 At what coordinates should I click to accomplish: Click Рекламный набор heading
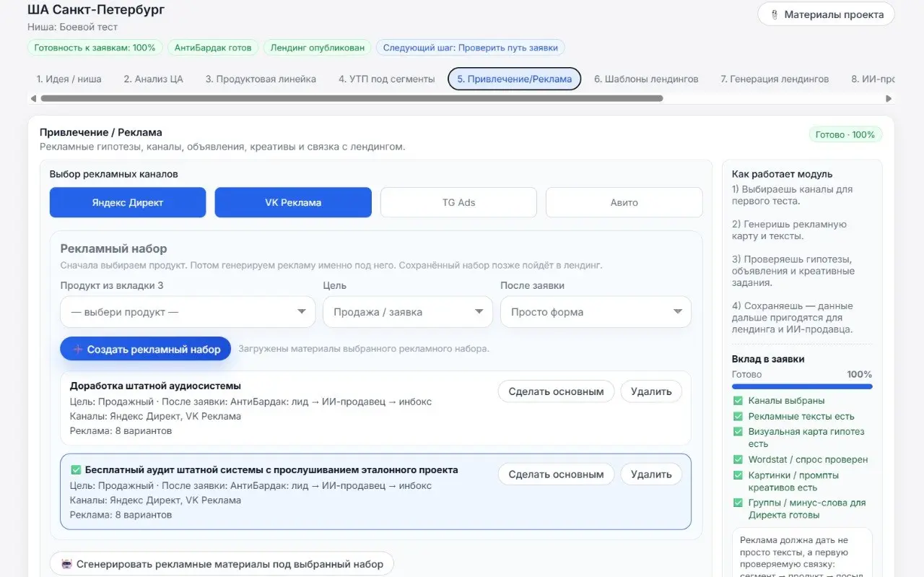click(113, 248)
